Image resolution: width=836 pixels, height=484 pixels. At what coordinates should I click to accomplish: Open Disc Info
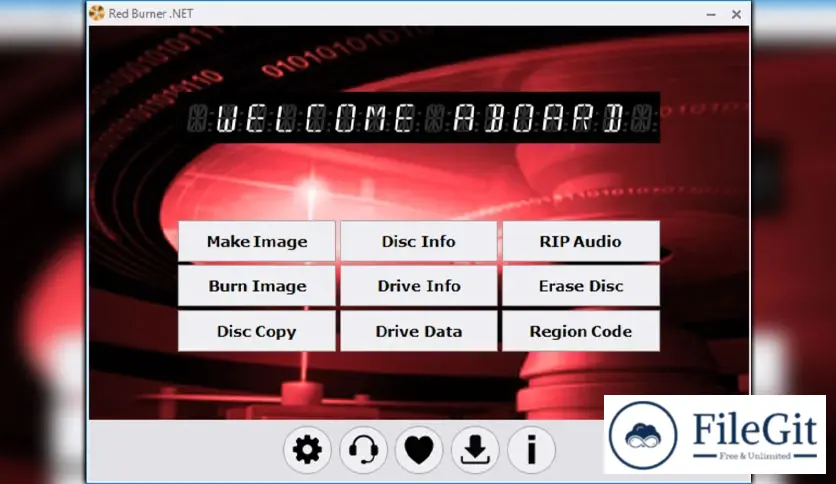419,241
